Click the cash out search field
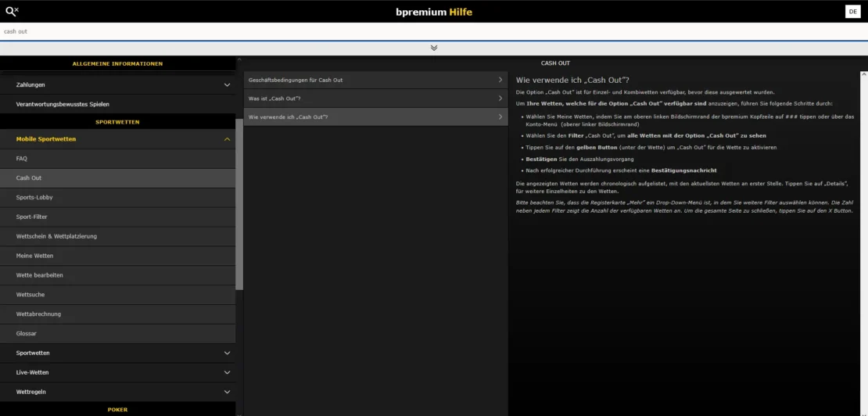Viewport: 868px width, 416px height. pyautogui.click(x=434, y=31)
